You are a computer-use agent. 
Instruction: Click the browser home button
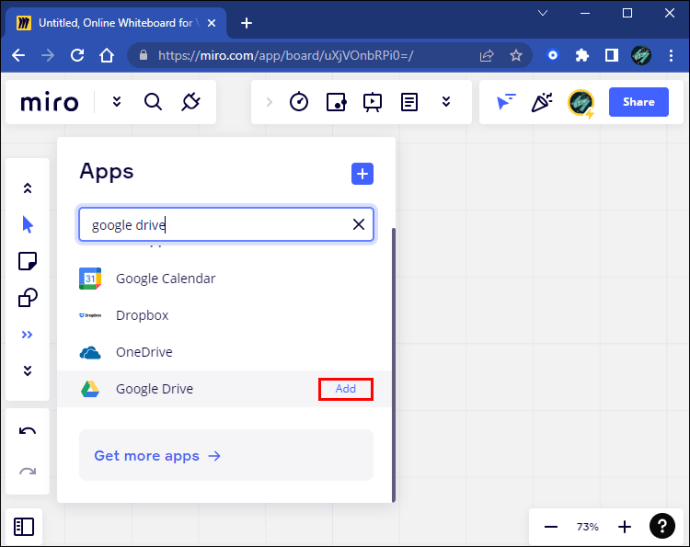click(106, 55)
